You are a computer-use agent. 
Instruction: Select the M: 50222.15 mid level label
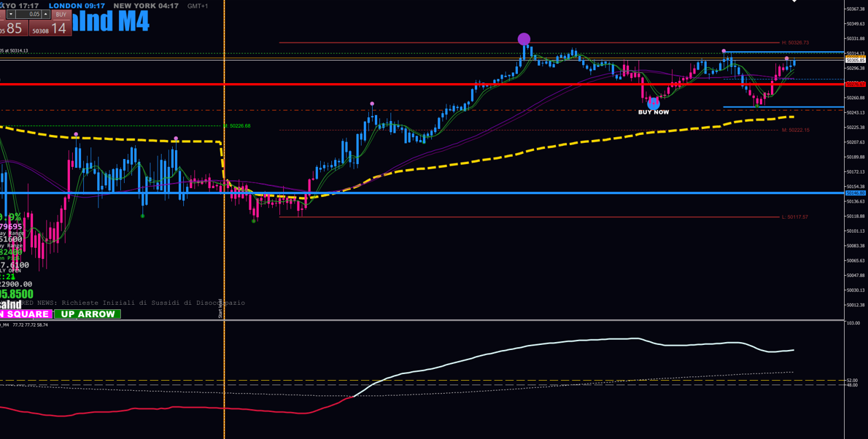796,130
